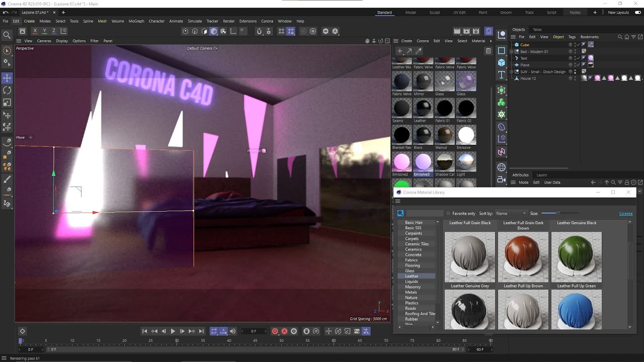The width and height of the screenshot is (644, 362).
Task: Toggle workplane grid icon in top toolbar
Action: click(281, 31)
